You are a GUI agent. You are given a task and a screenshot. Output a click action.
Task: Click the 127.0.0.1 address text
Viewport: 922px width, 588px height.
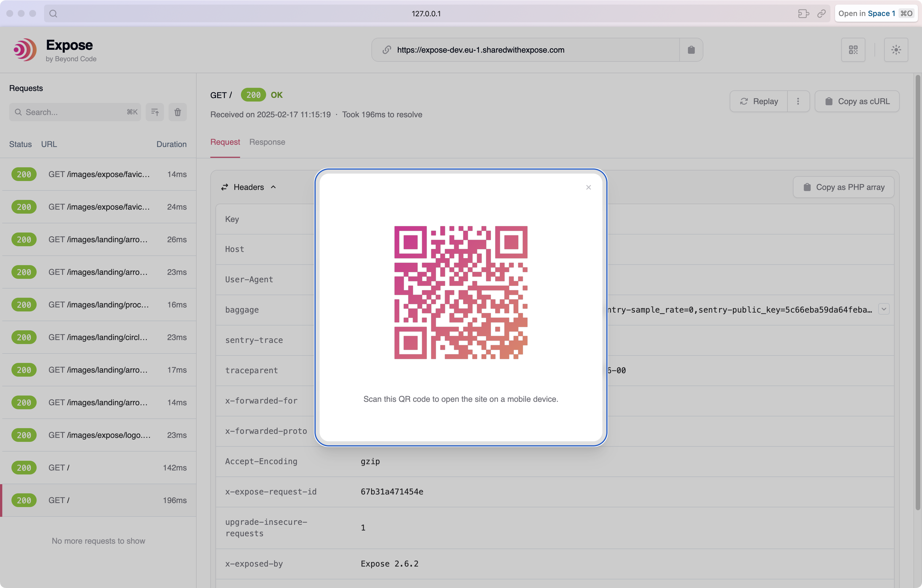tap(426, 13)
